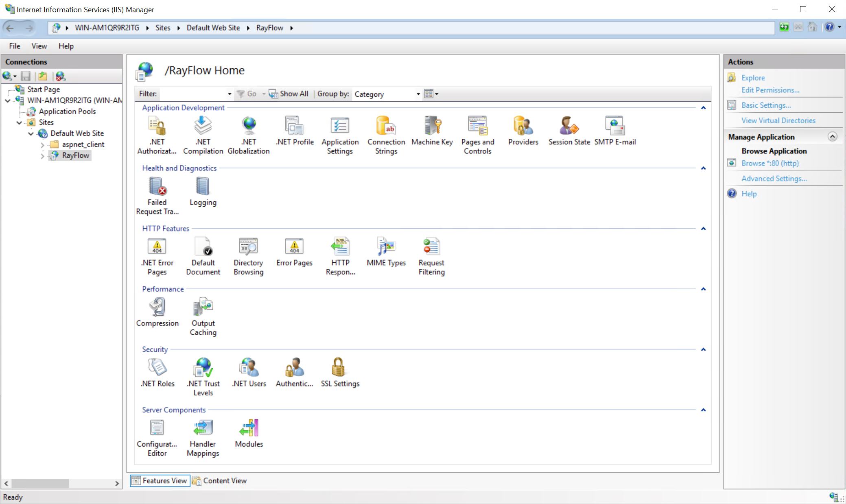Click Advanced Settings link
This screenshot has height=504, width=846.
(775, 178)
